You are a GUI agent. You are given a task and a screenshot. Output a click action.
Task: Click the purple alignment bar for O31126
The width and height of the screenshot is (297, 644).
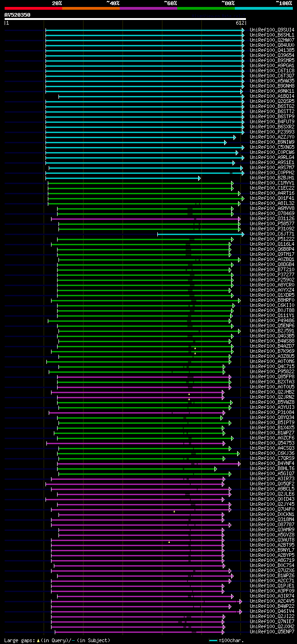(x=146, y=219)
